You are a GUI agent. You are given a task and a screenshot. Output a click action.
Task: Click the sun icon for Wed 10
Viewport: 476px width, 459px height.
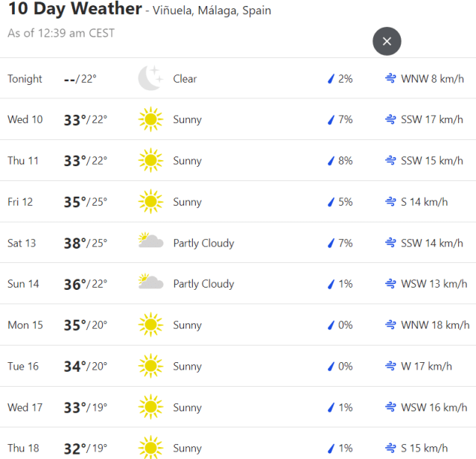(x=150, y=119)
